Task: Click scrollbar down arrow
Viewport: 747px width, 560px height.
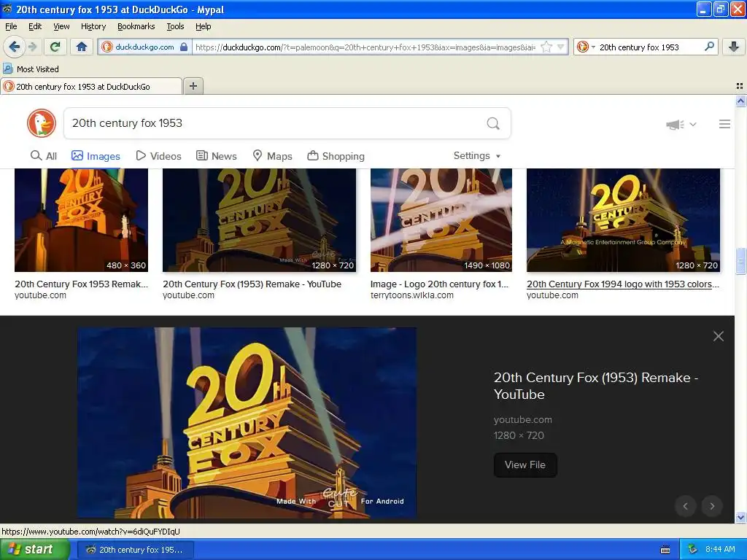Action: (740, 517)
